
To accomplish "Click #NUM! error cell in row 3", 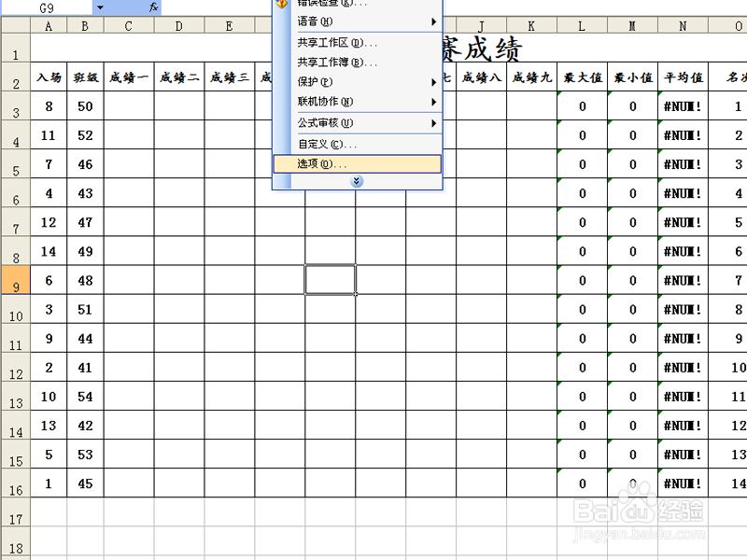I will pyautogui.click(x=684, y=105).
